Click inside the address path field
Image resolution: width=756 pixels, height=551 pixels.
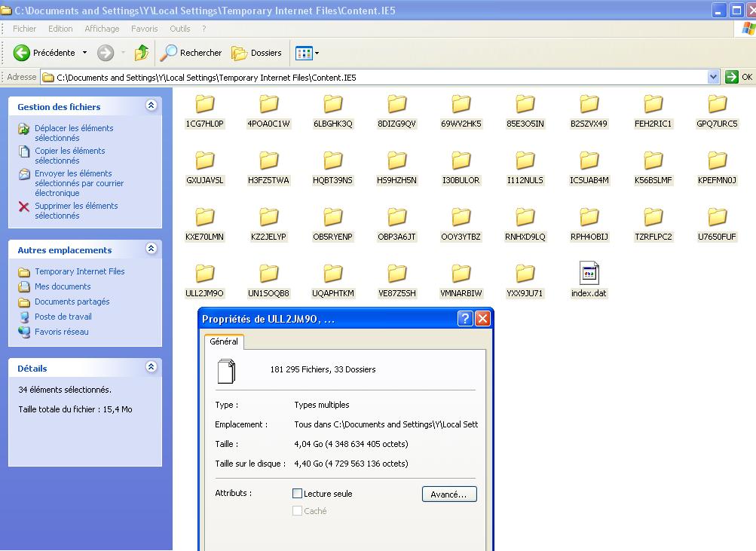click(x=377, y=77)
